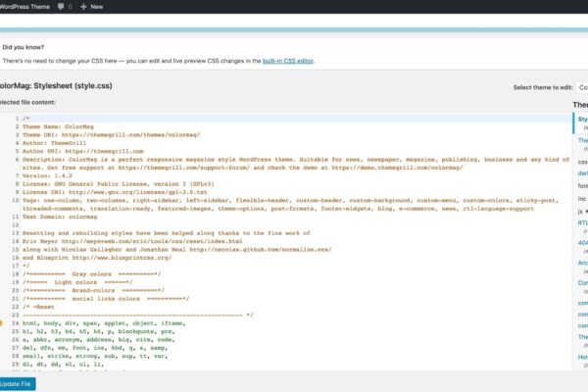The height and width of the screenshot is (392, 588).
Task: Click the 'Select theme to edit:' label
Action: 543,87
